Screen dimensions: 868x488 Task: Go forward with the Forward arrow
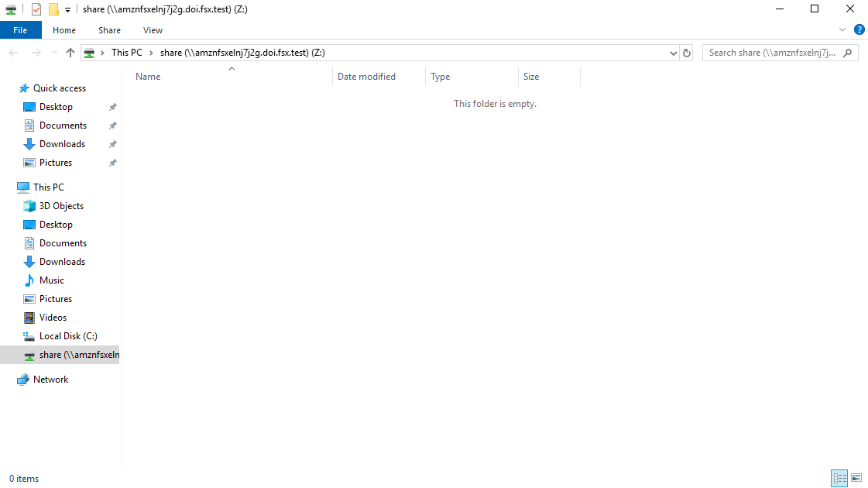[x=36, y=53]
